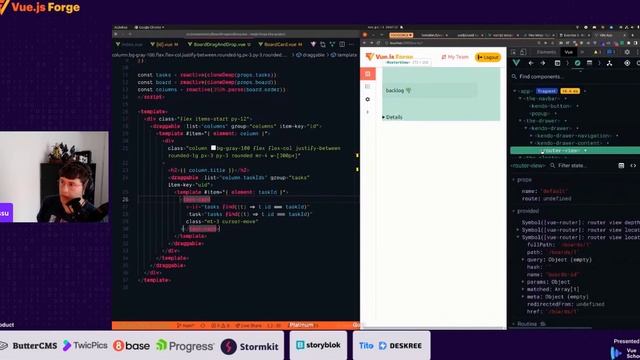Screen dimensions: 640x360
Task: Click the draggable breadcrumb in VS Code
Action: [311, 55]
